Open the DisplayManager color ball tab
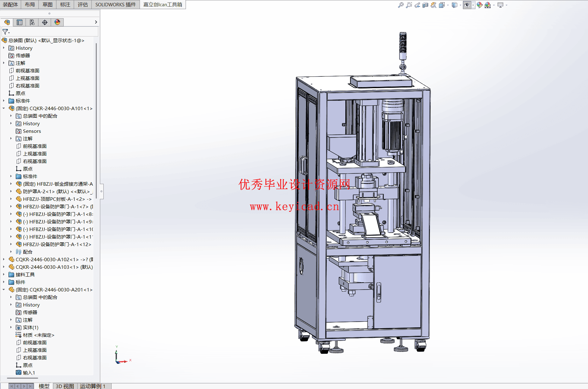 pos(57,22)
